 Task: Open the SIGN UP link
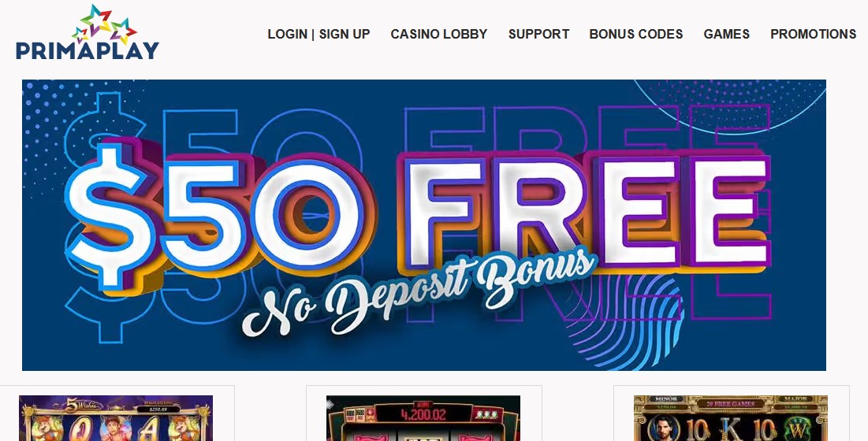(345, 34)
